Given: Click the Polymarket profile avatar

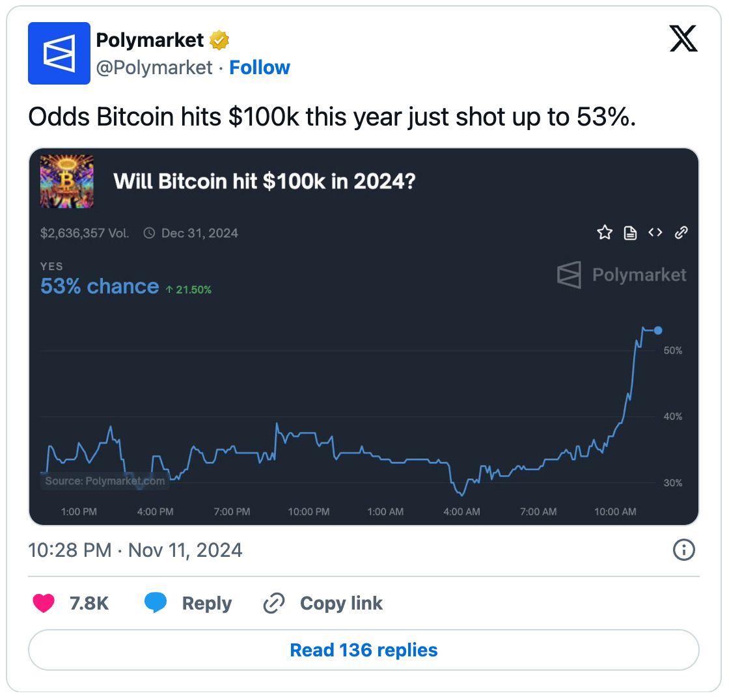Looking at the screenshot, I should coord(59,53).
